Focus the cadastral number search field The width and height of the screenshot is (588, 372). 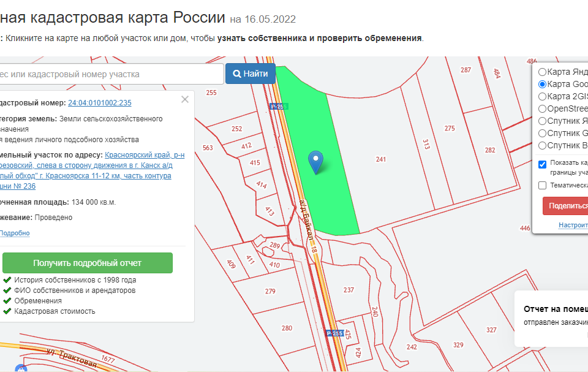110,74
